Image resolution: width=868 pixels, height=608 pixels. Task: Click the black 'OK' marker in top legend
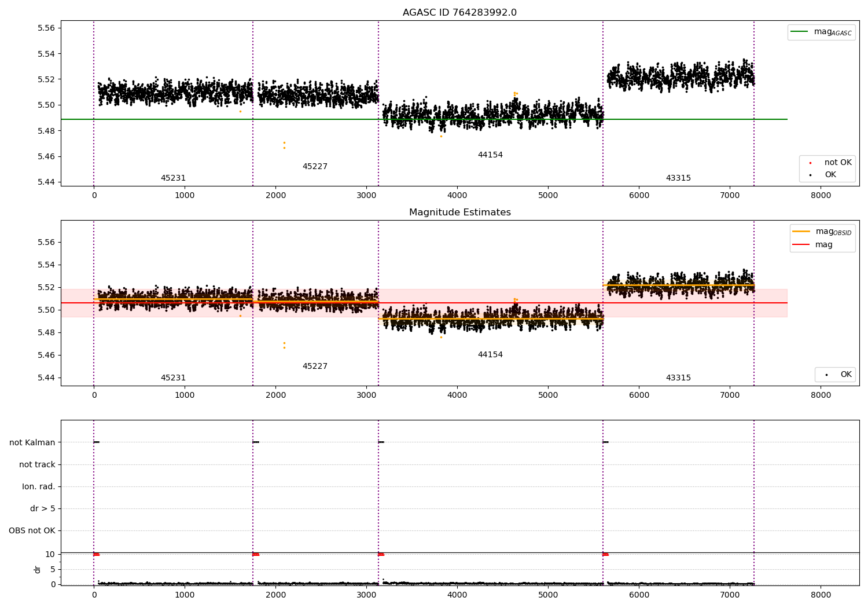pyautogui.click(x=810, y=175)
